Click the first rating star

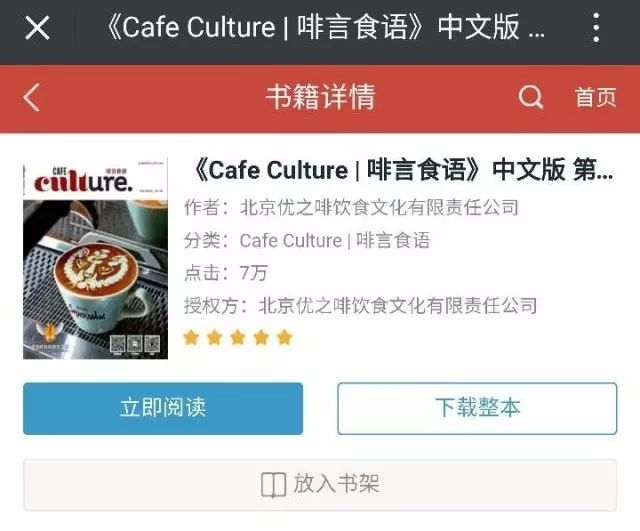(191, 338)
